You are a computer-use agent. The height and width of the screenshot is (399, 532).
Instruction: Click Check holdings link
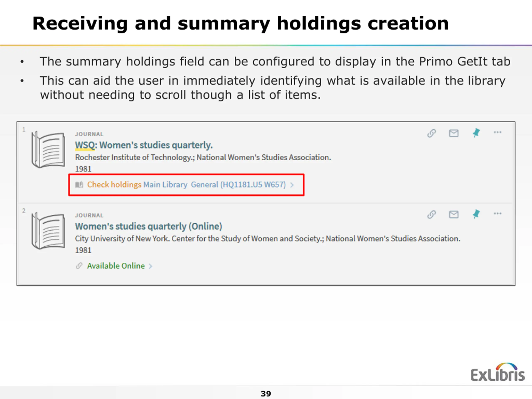tap(114, 185)
